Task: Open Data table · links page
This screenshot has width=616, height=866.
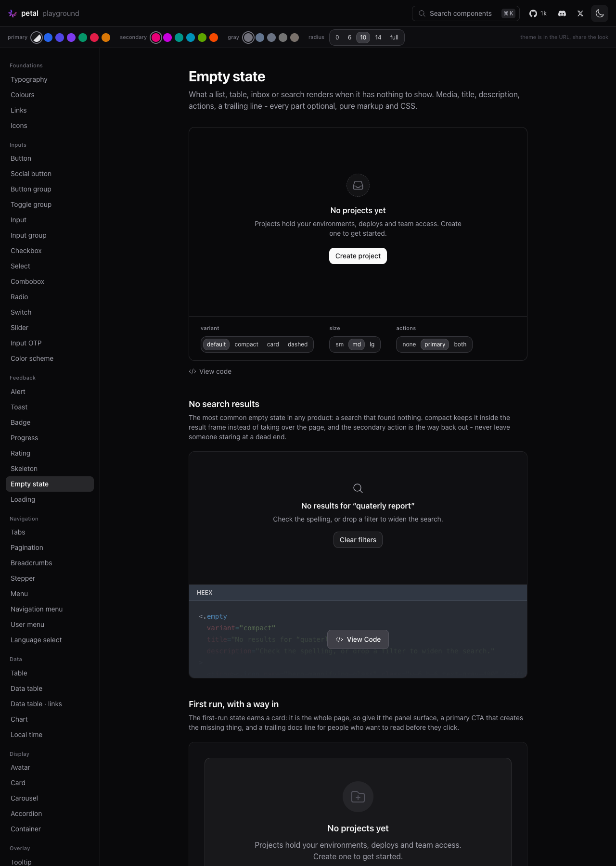Action: tap(50, 704)
